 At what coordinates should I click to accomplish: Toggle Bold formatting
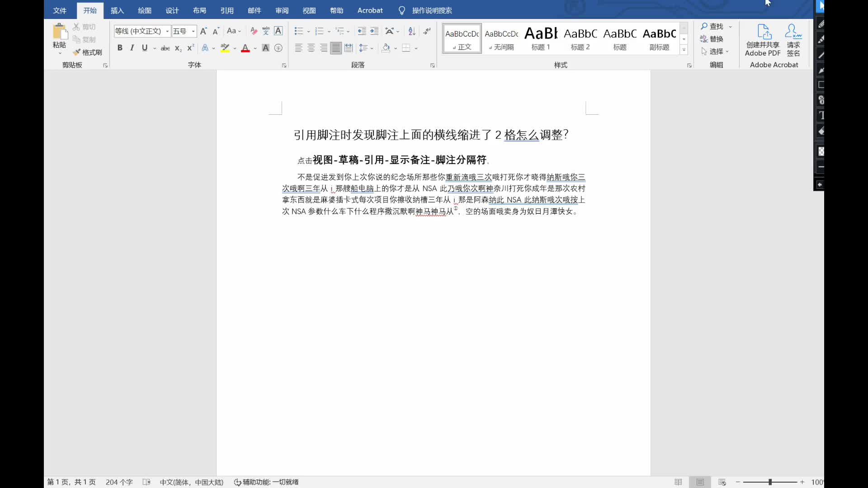[120, 48]
